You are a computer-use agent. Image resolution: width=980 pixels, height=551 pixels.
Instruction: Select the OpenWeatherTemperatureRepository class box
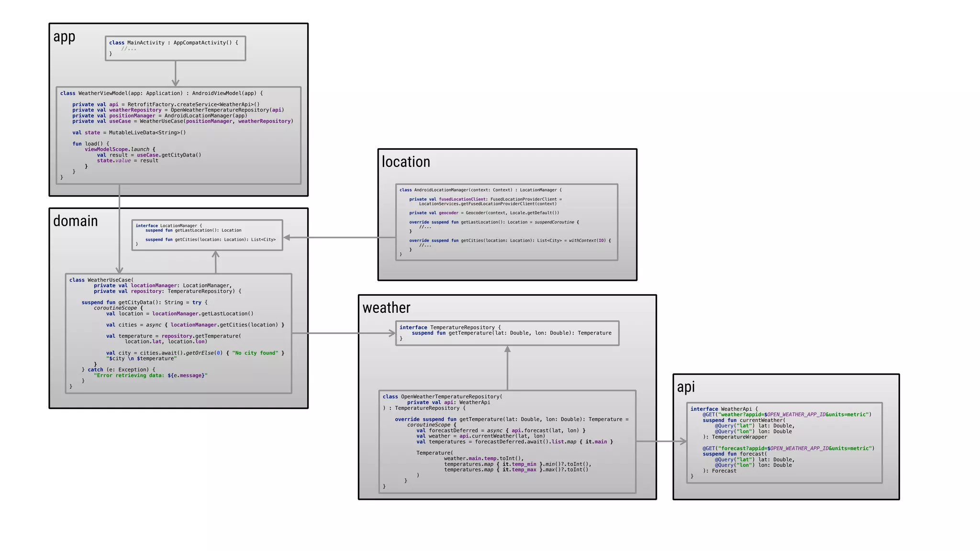507,441
